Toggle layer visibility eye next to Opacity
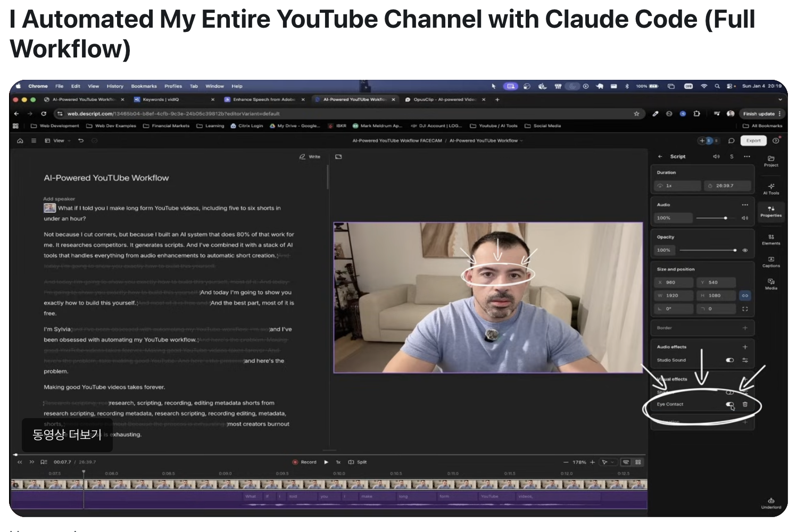Screen dimensions: 797x532 tap(745, 250)
